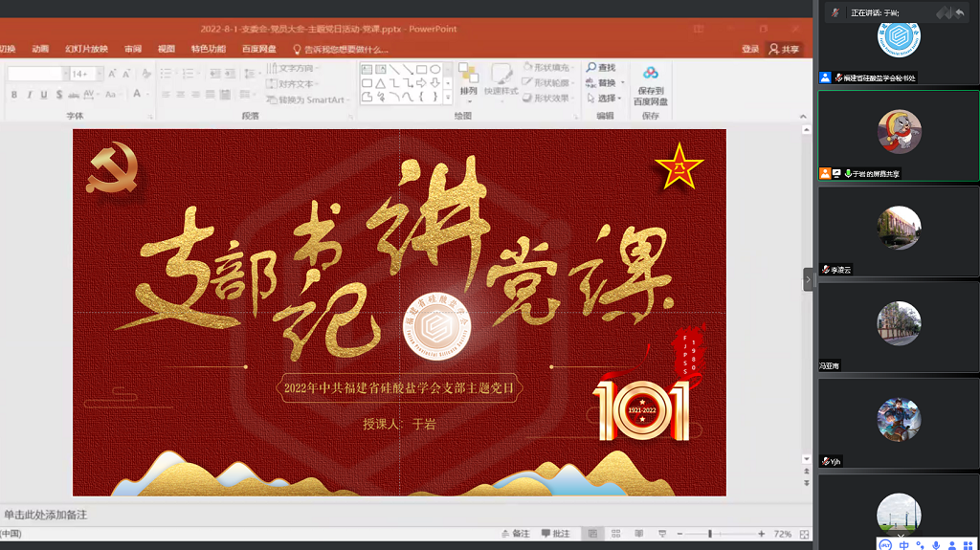Open 文字方向 text direction dropdown
This screenshot has width=980, height=550.
click(x=293, y=68)
